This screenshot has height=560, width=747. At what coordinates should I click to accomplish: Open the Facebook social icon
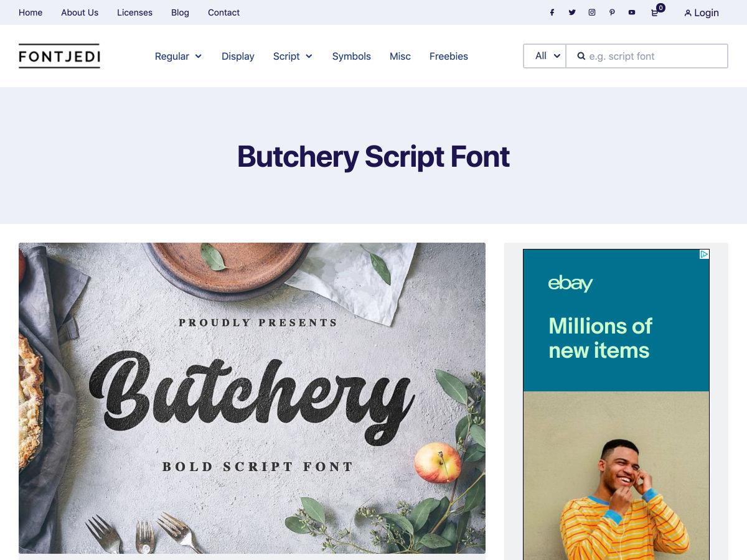tap(552, 12)
